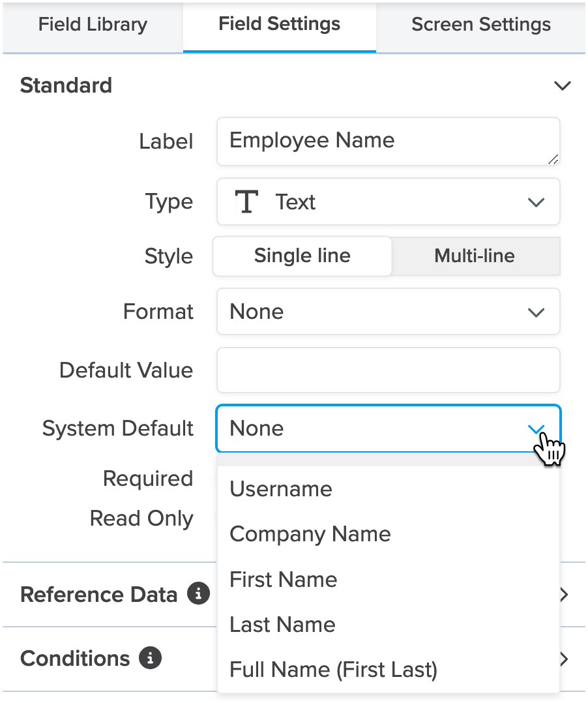
Task: Click the Reference Data heading text
Action: click(98, 595)
